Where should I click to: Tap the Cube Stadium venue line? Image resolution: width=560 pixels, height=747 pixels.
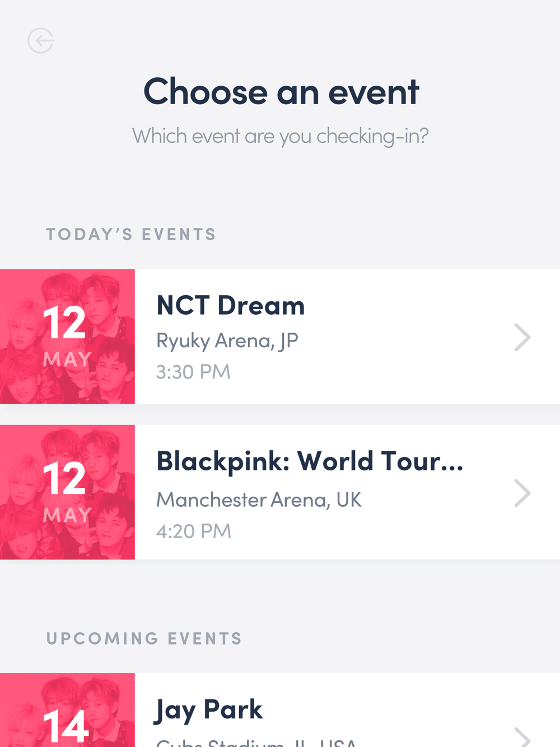click(256, 742)
